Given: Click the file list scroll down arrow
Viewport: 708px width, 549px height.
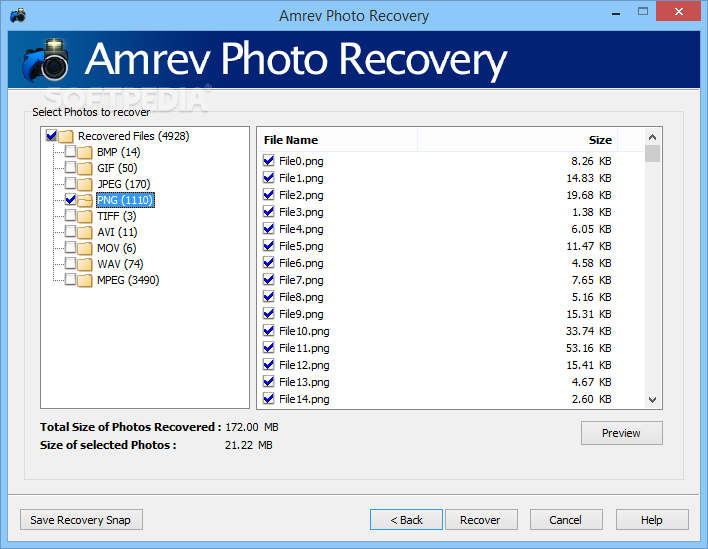Looking at the screenshot, I should [x=652, y=400].
